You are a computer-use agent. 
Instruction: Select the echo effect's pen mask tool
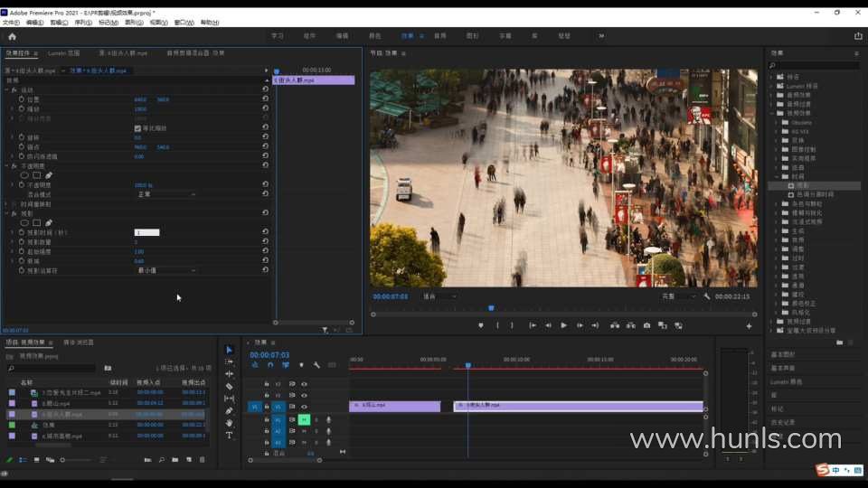49,222
